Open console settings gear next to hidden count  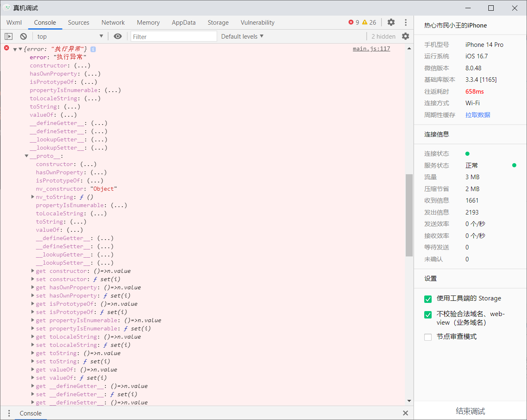click(406, 36)
